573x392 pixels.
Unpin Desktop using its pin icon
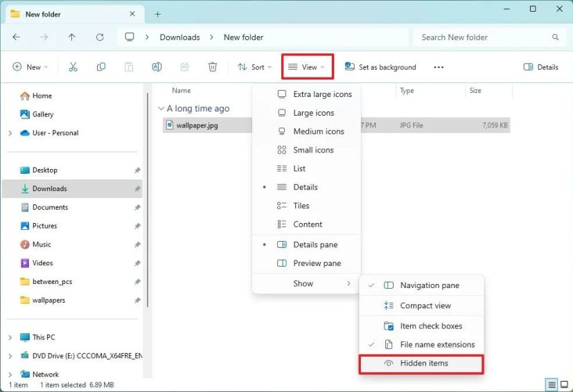click(x=137, y=170)
